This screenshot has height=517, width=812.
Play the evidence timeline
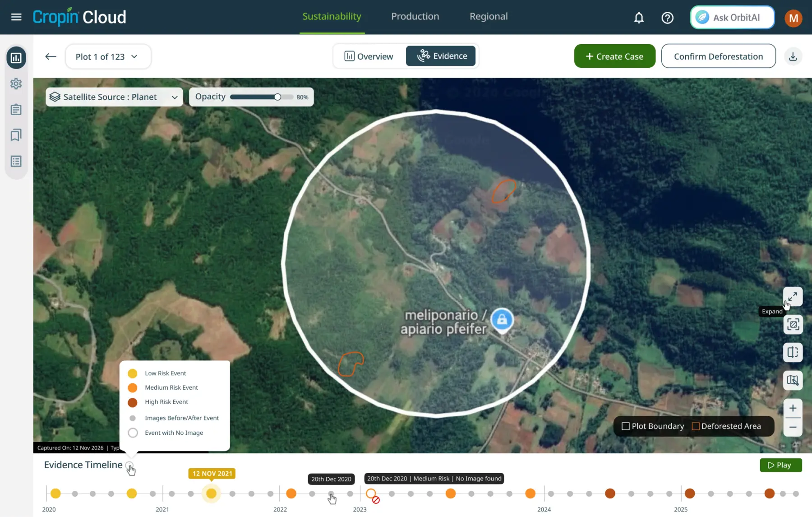click(781, 465)
